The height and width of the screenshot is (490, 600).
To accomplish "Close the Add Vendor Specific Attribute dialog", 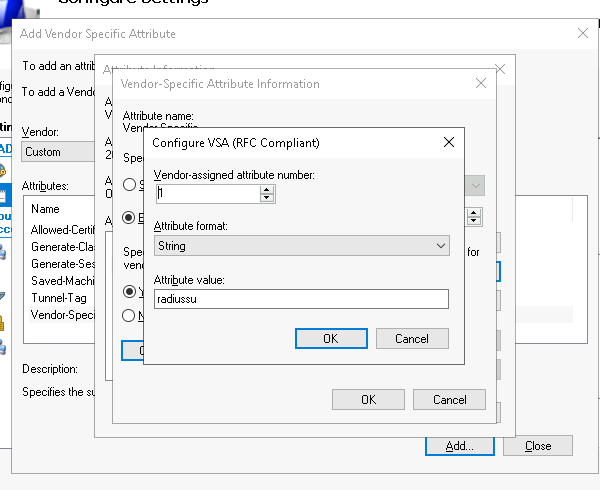I will (x=583, y=33).
